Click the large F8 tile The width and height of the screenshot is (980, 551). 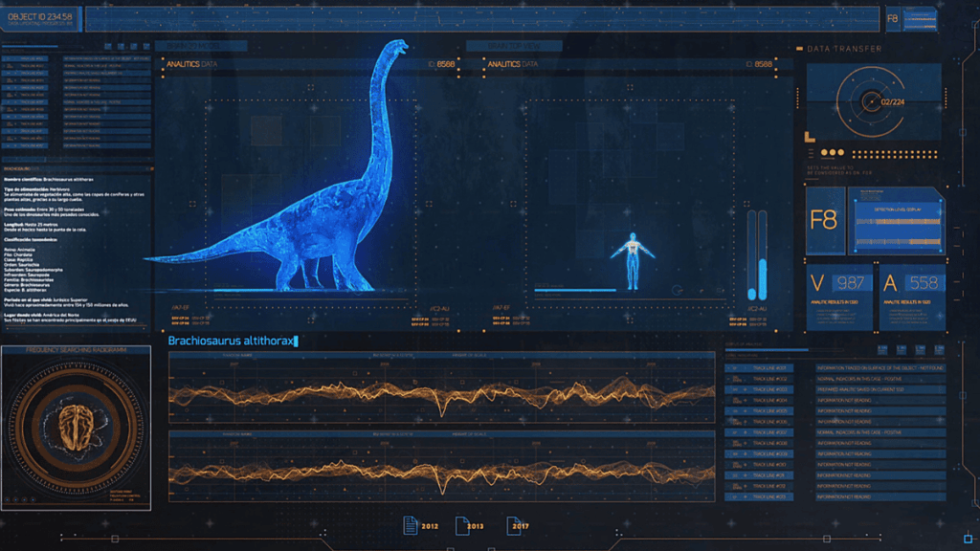(x=824, y=220)
